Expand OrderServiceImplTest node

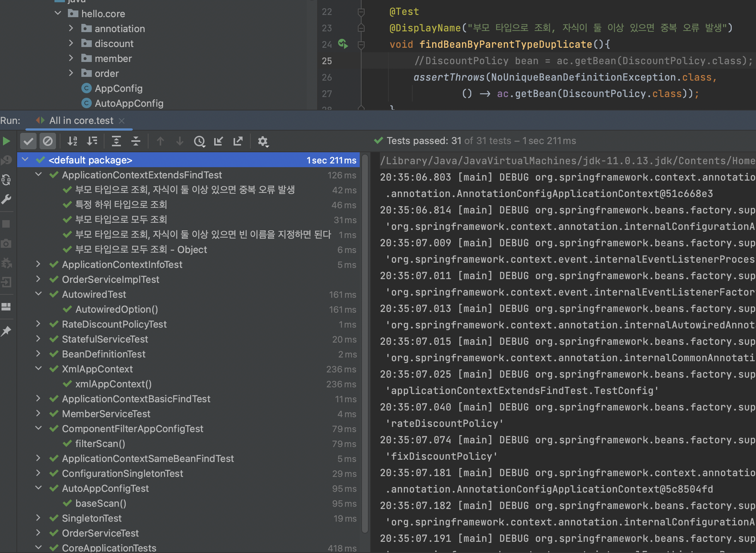coord(38,279)
